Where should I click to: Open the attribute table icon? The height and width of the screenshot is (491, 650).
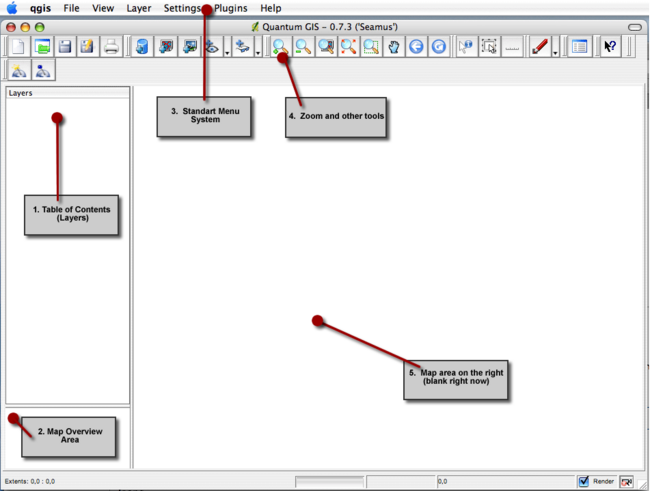(x=578, y=46)
